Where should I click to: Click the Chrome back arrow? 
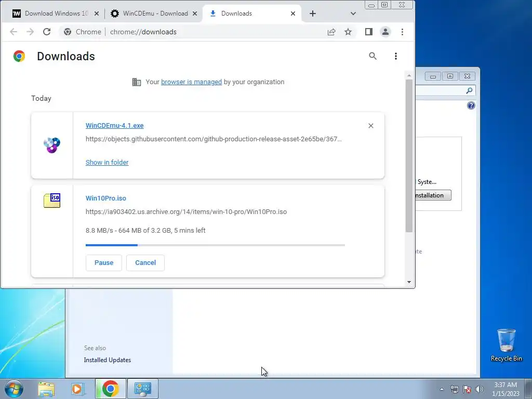13,32
